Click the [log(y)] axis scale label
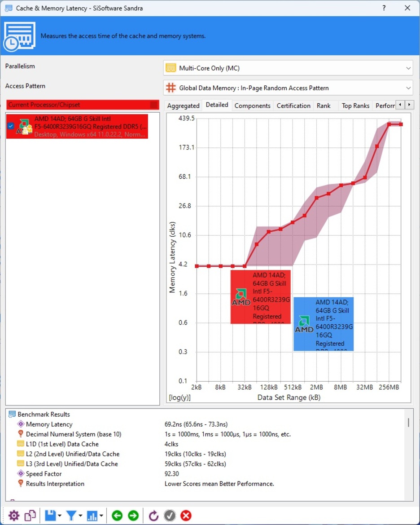Viewport: 420px width, 525px height. click(x=180, y=397)
